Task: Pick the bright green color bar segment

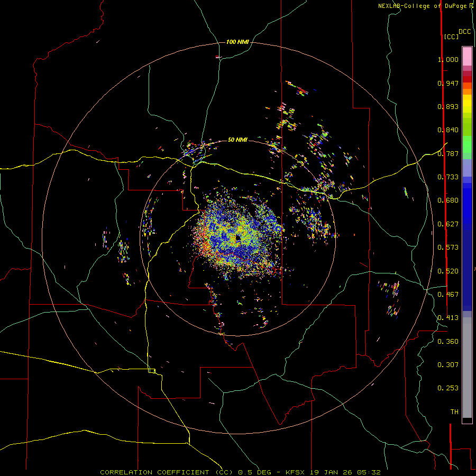Action: [x=467, y=144]
